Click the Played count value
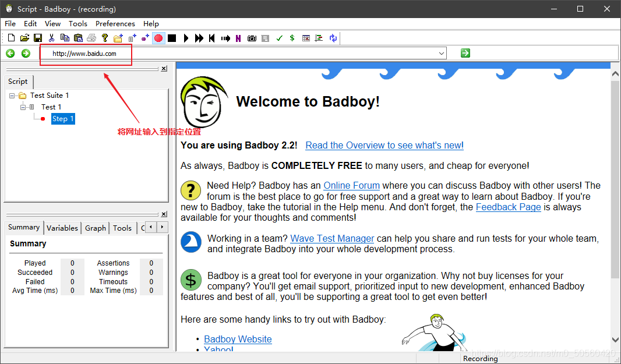The width and height of the screenshot is (621, 364). [72, 263]
